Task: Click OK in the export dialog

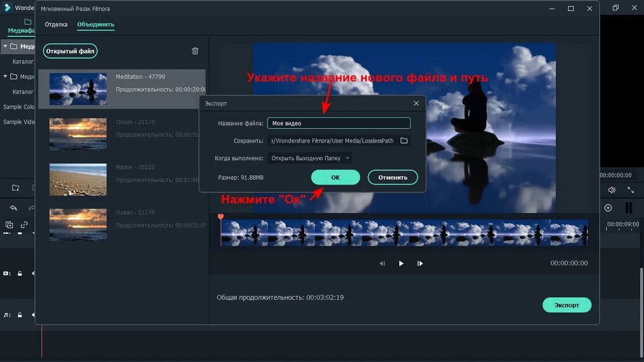Action: click(336, 178)
